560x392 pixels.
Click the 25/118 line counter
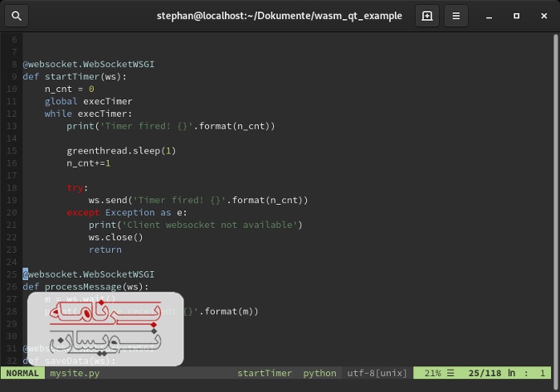coord(485,373)
